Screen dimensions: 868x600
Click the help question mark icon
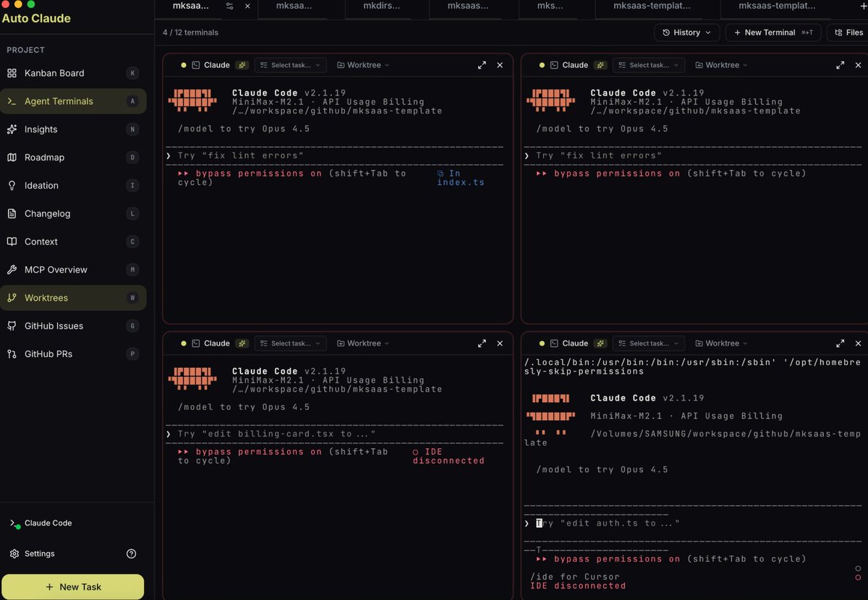[131, 554]
